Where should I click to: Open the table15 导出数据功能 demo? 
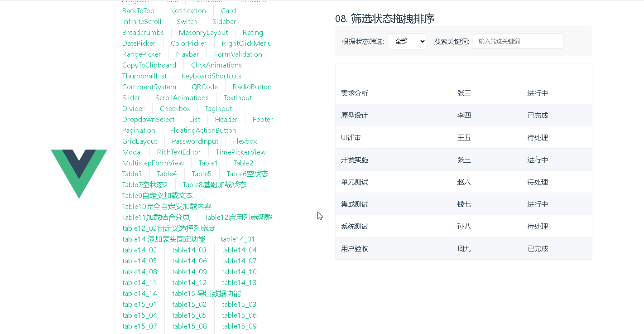click(x=206, y=293)
